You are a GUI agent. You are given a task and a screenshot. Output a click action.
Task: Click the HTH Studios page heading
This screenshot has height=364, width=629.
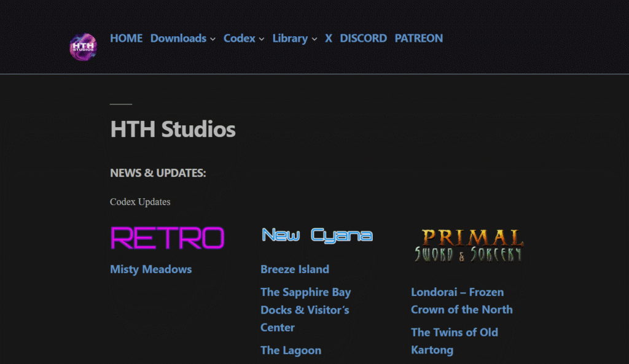click(x=173, y=130)
